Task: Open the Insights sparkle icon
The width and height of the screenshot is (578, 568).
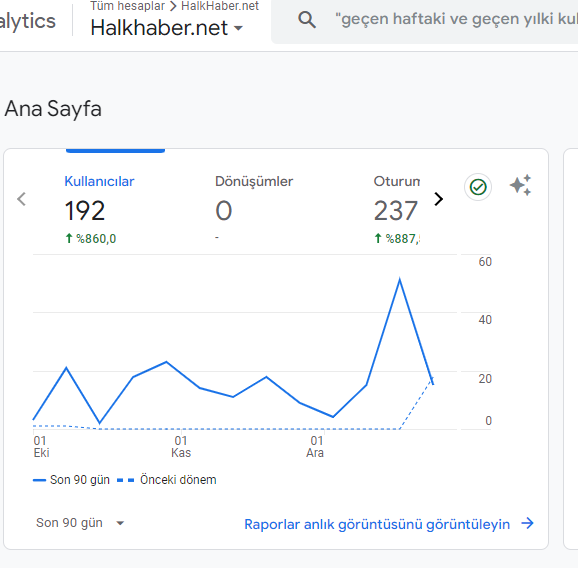Action: (520, 185)
